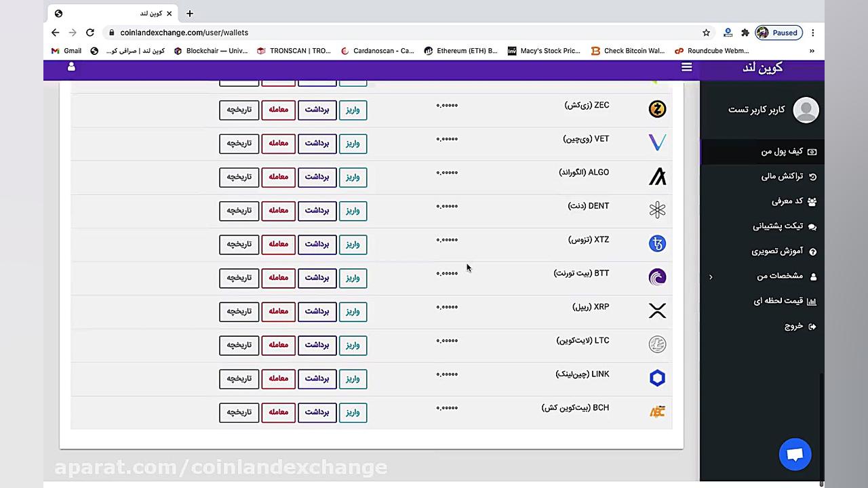868x488 pixels.
Task: Close the کوین لند browser tab
Action: tap(170, 14)
